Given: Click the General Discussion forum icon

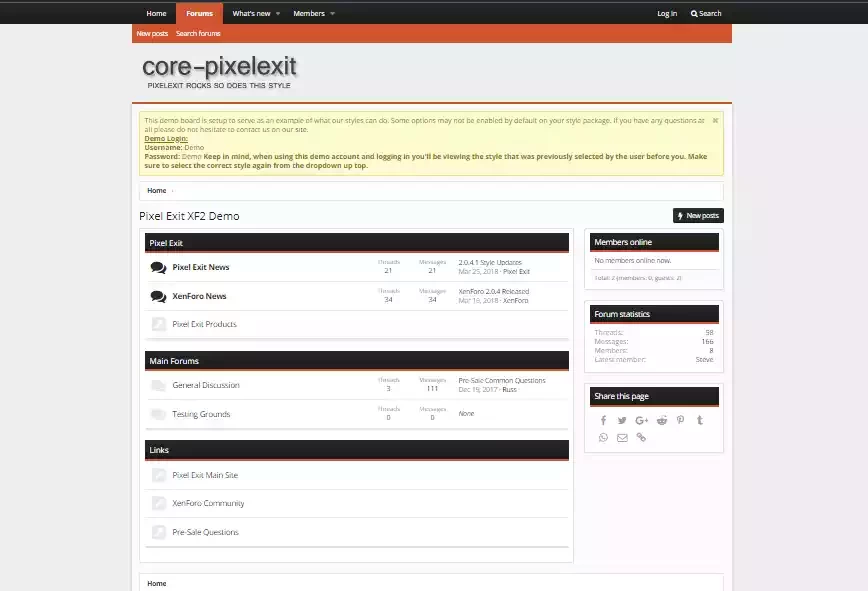Looking at the screenshot, I should (158, 386).
